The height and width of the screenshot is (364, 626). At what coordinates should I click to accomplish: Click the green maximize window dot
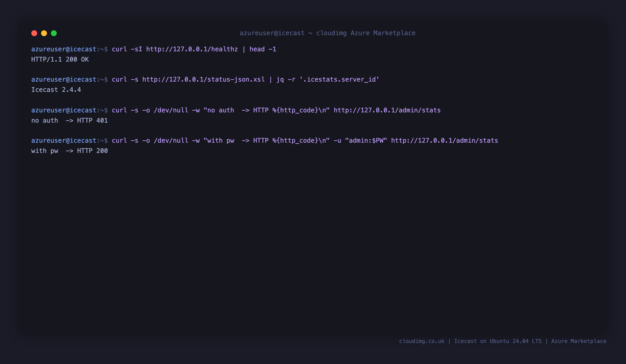pos(54,33)
